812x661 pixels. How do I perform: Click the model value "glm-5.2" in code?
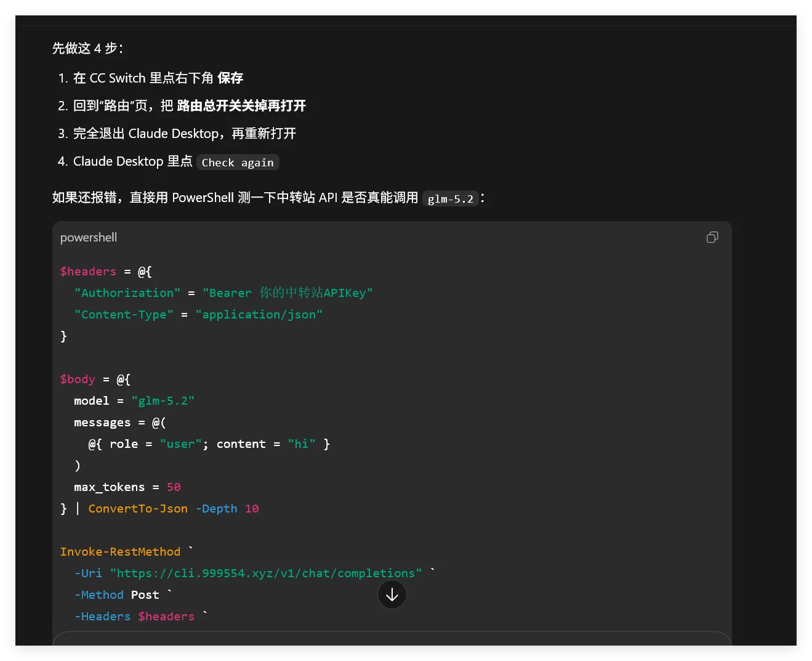click(163, 400)
